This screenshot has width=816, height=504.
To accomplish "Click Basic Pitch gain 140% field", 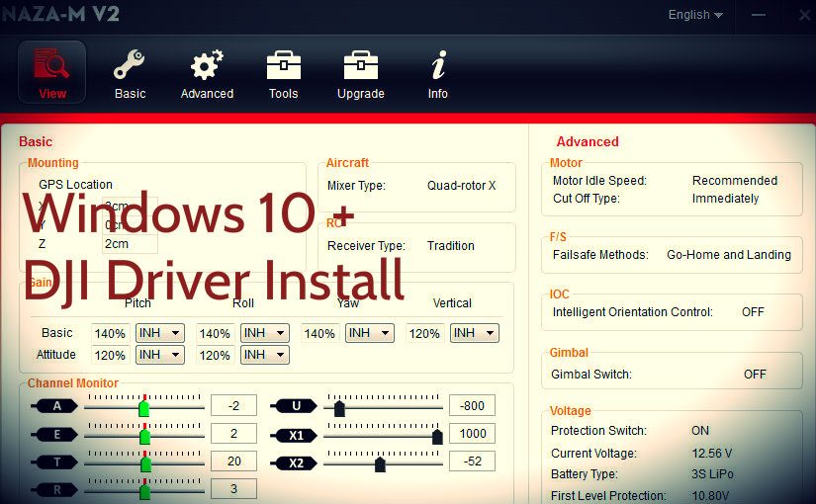I will (110, 333).
